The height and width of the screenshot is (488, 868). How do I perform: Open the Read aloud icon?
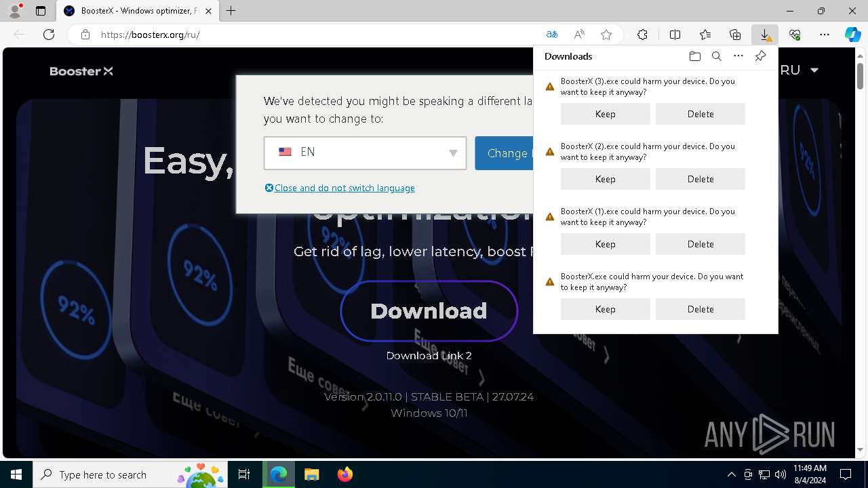pos(579,35)
